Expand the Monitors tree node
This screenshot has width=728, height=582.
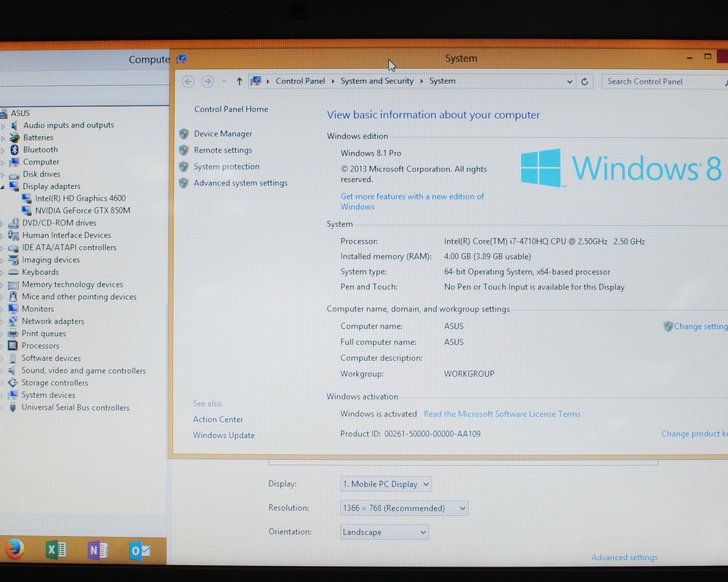click(x=2, y=310)
